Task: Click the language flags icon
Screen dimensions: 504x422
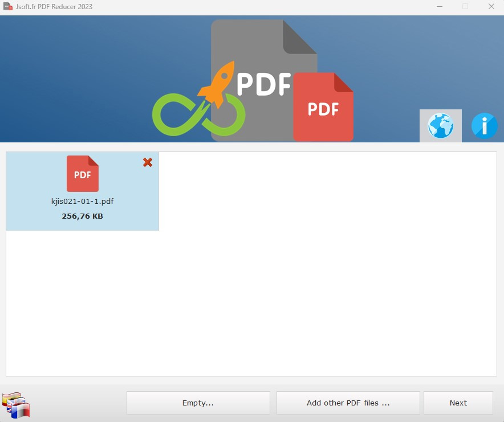Action: click(16, 405)
